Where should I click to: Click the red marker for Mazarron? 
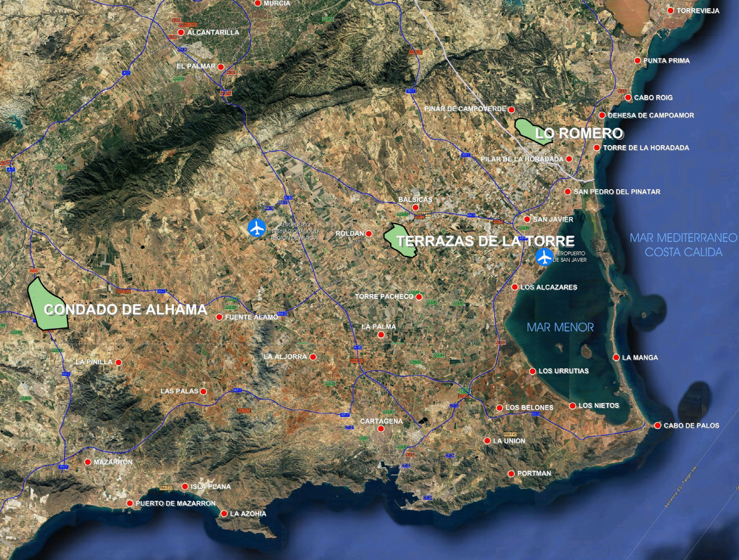pyautogui.click(x=88, y=462)
